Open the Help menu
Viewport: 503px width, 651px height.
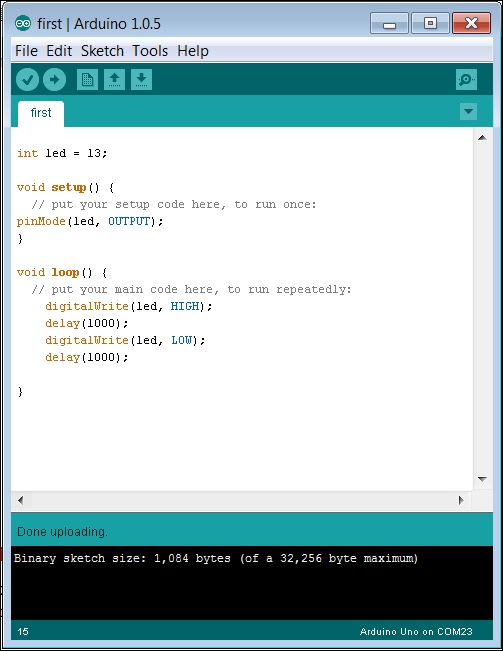193,51
